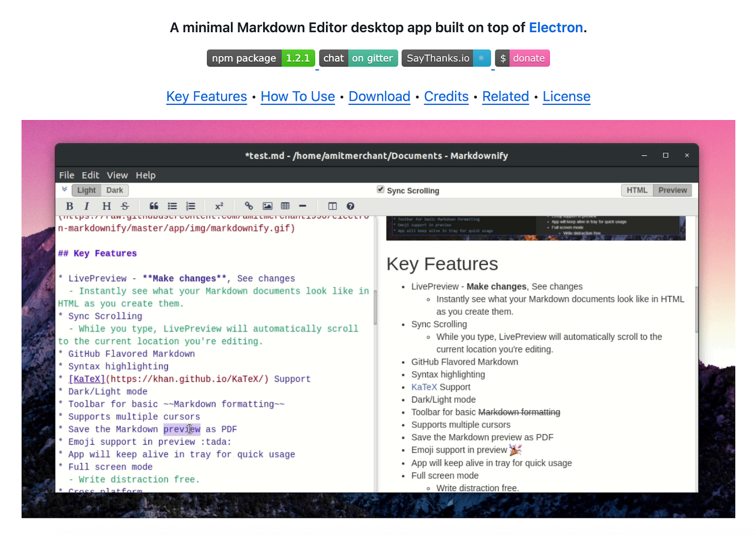Open How To Use link

pyautogui.click(x=298, y=96)
